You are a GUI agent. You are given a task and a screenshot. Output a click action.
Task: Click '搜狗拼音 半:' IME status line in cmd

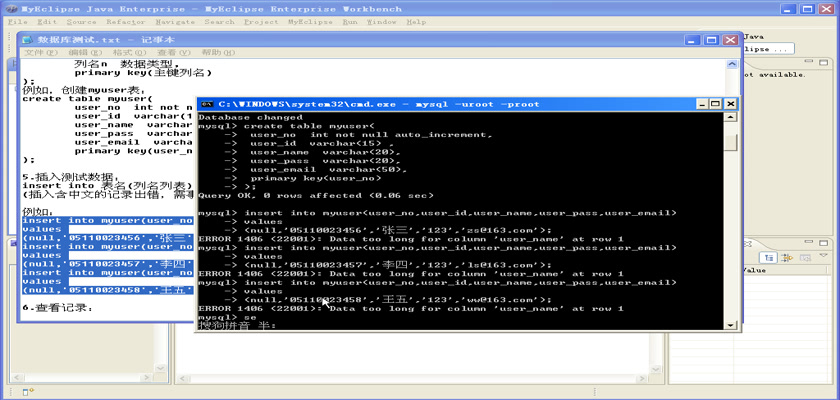(237, 326)
